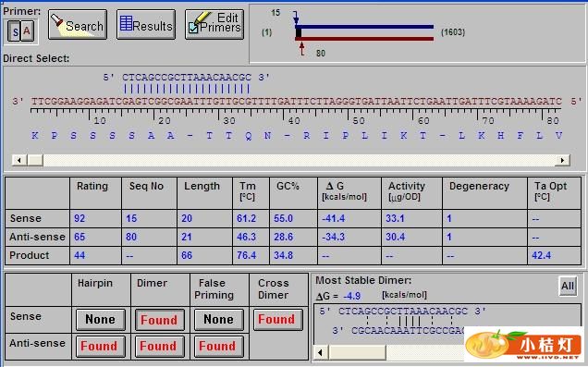Image resolution: width=588 pixels, height=367 pixels.
Task: Click right arrow of the sequence scrollbar
Action: pyautogui.click(x=562, y=160)
